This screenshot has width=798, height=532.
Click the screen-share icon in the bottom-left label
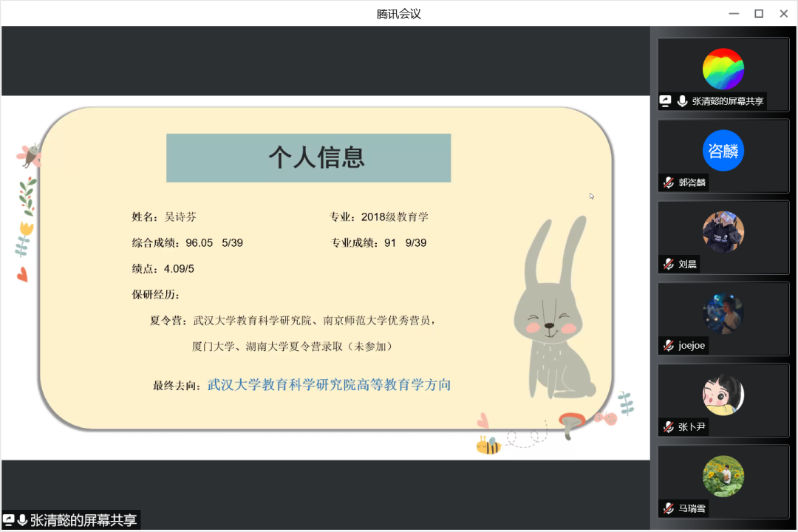(9, 520)
